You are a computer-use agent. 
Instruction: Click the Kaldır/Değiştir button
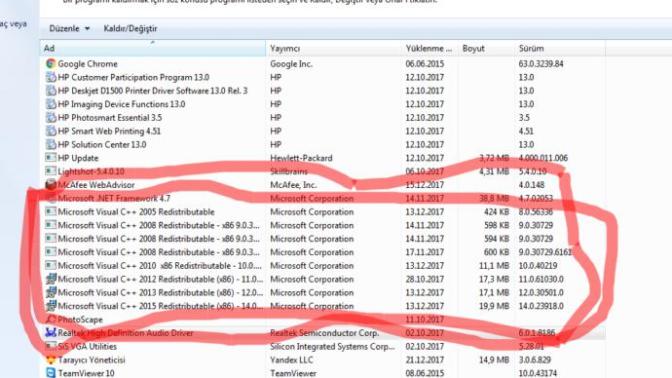[130, 29]
